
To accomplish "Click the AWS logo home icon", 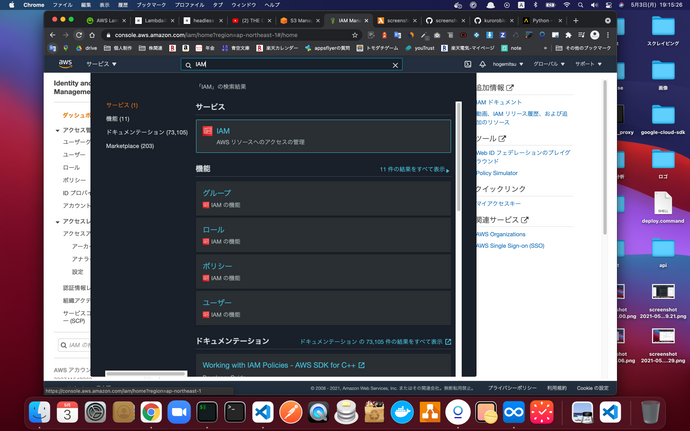I will (x=65, y=64).
